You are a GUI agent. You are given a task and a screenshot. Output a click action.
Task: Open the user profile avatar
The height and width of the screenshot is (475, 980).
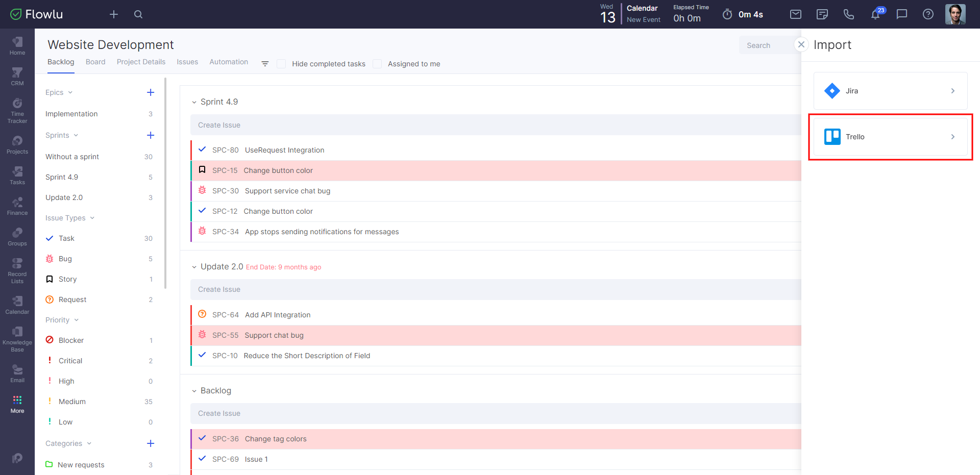[955, 14]
